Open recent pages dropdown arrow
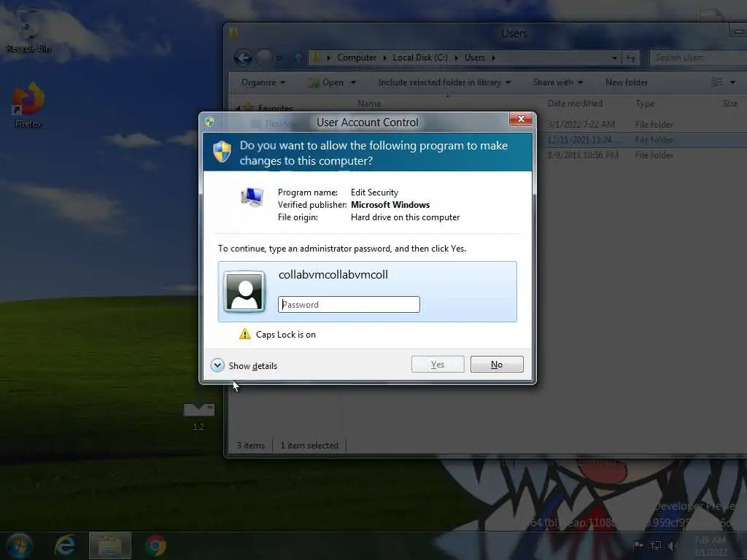Viewport: 747px width, 560px height. 279,58
